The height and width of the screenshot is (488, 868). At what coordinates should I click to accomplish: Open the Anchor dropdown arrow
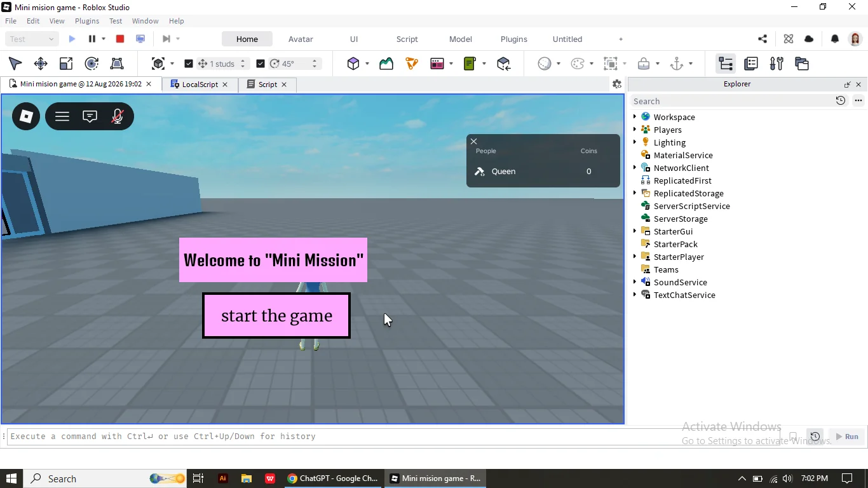691,64
